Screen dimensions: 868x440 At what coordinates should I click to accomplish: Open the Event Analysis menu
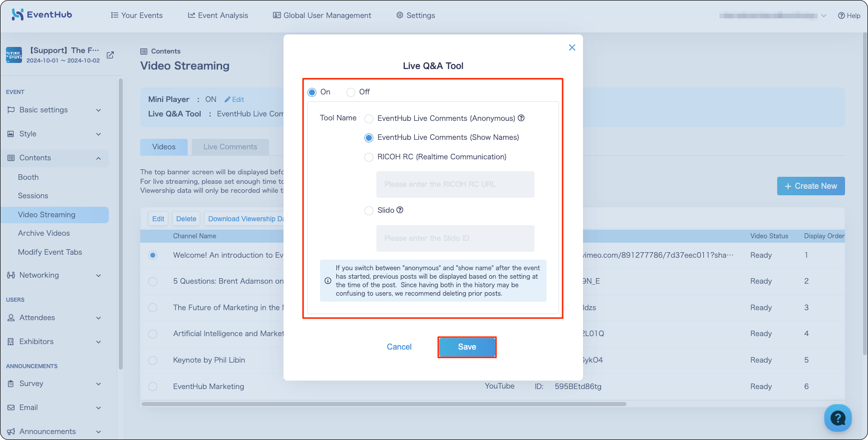coord(218,15)
